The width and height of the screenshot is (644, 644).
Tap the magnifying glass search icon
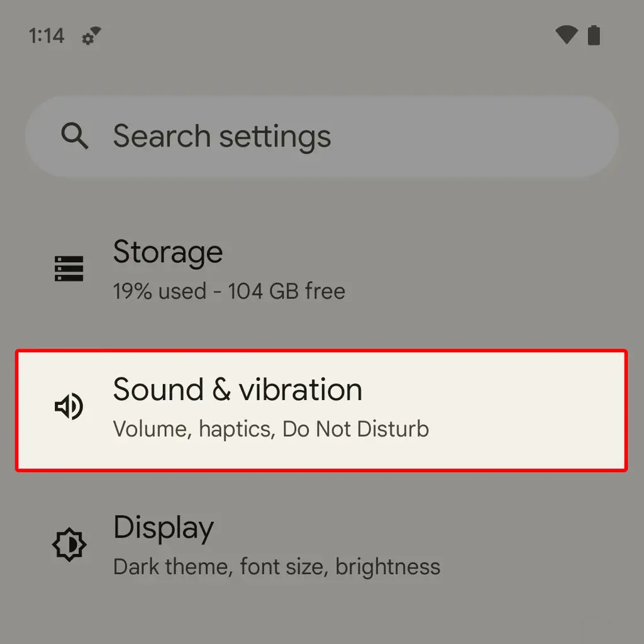(75, 136)
